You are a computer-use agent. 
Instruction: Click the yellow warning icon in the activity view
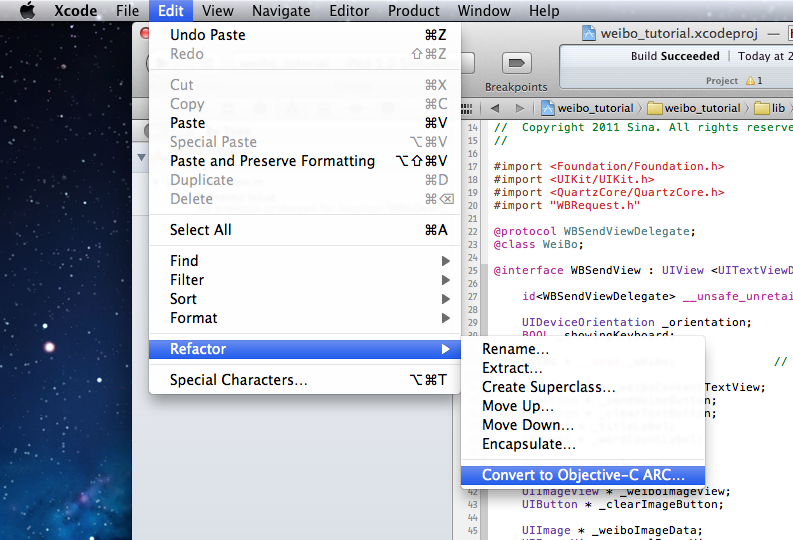pos(748,81)
